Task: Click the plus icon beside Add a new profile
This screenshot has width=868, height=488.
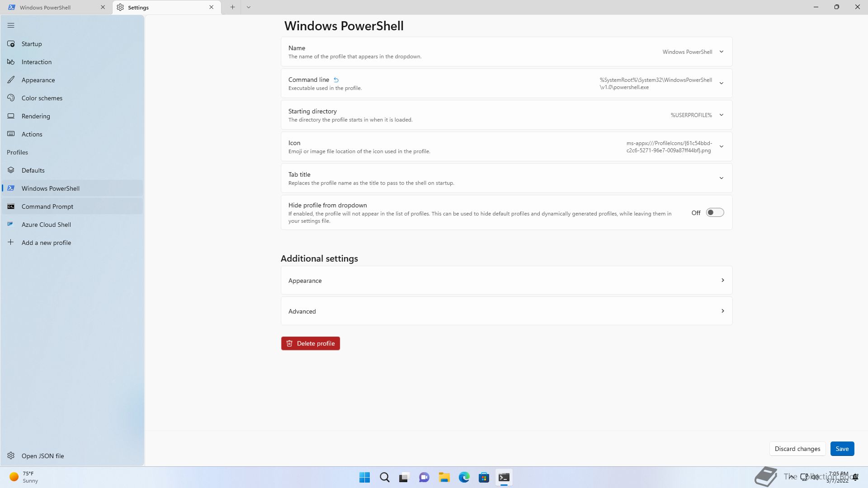Action: point(11,242)
